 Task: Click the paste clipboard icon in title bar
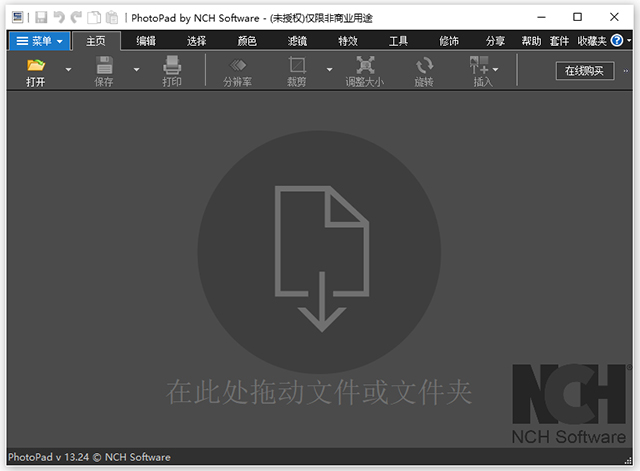point(112,17)
